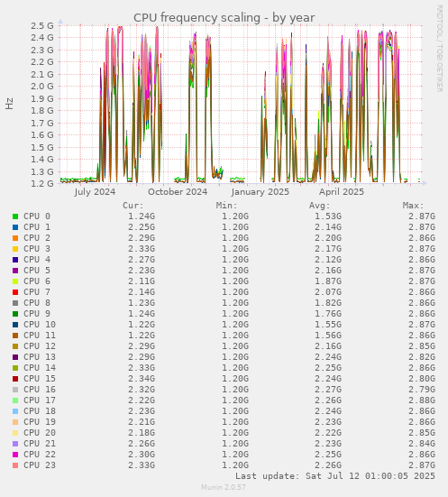Click the CPU 2 orange legend swatch
This screenshot has height=497, width=448.
pos(15,238)
